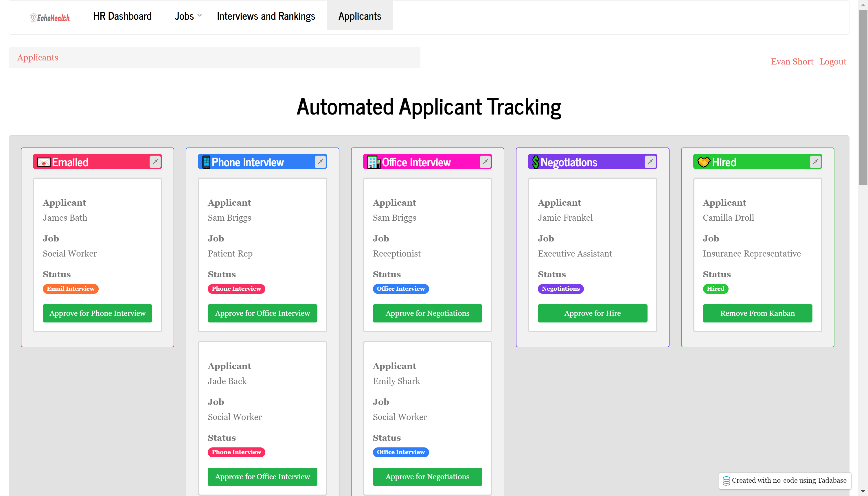Open the Jobs dropdown menu
This screenshot has height=496, width=868.
coord(188,16)
